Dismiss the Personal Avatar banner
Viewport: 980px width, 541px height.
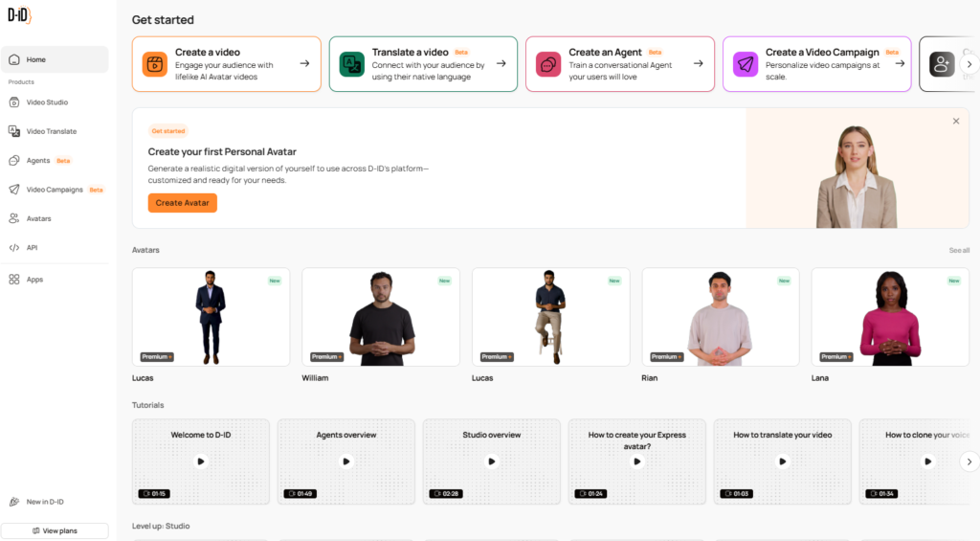pos(956,122)
